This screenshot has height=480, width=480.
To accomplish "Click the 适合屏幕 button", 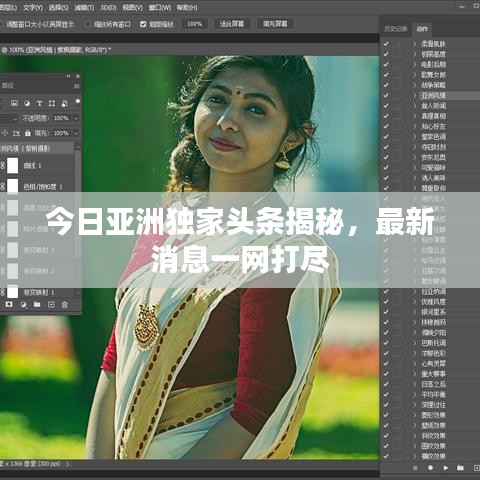I will pos(232,24).
